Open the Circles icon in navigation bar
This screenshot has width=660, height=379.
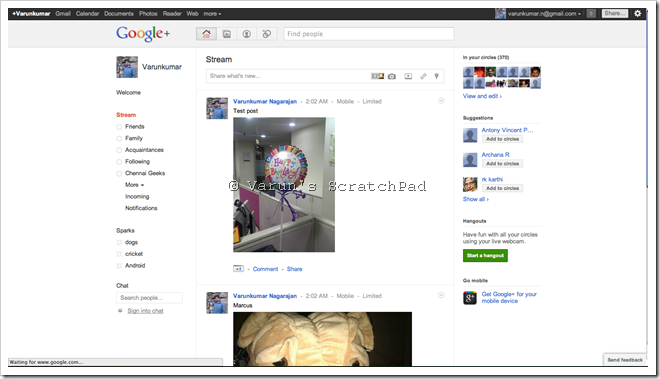267,34
